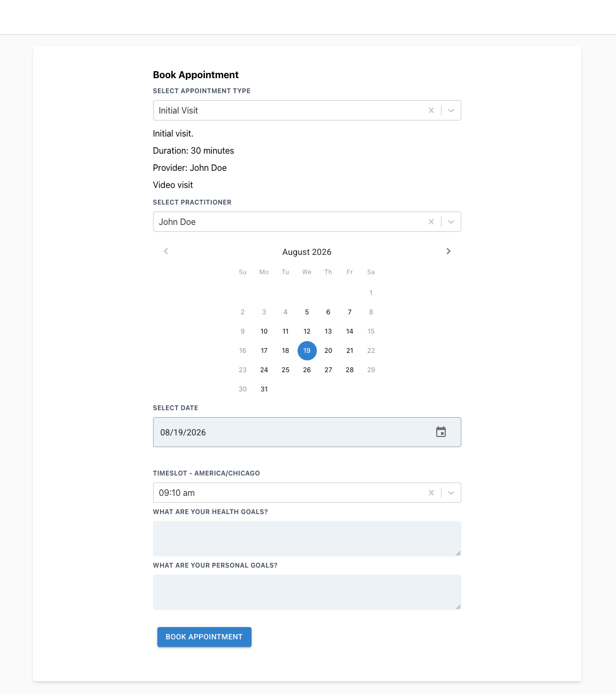Expand the timeslot dropdown chevron
The image size is (616, 694).
pos(451,493)
